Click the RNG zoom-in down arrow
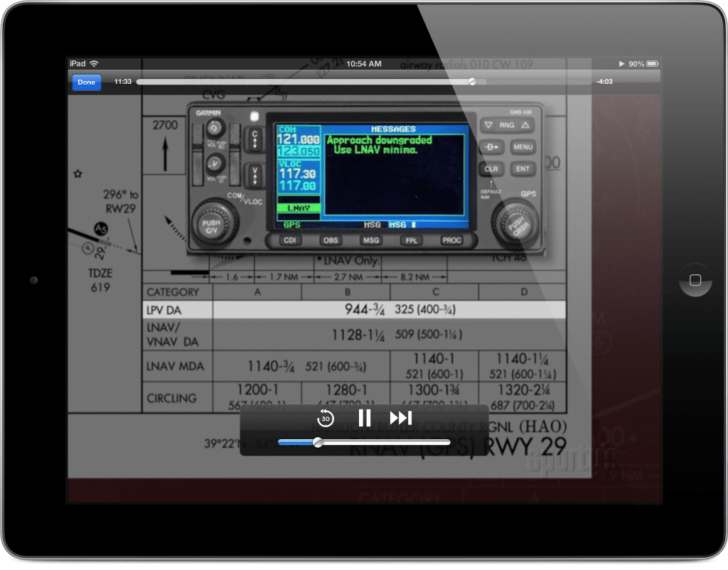 pos(488,125)
